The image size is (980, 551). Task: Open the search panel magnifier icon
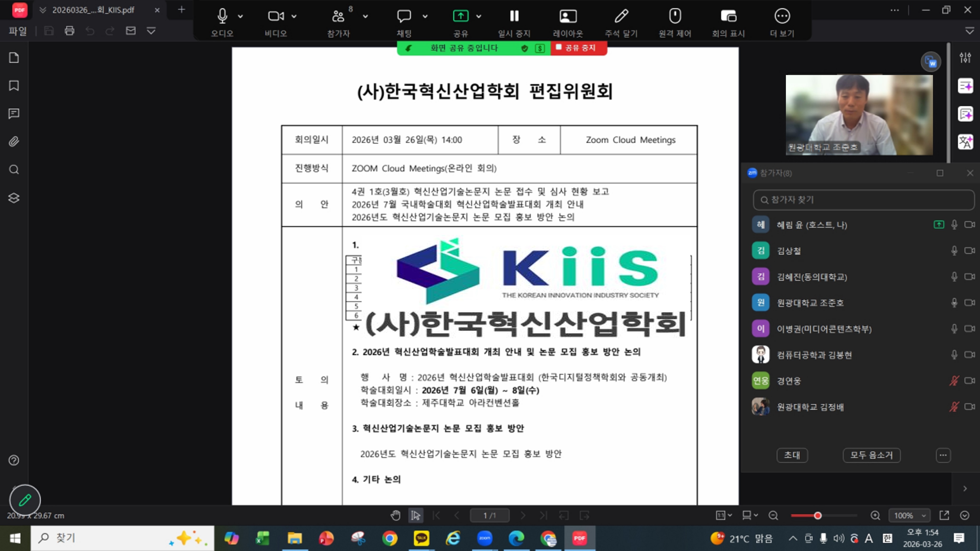point(14,170)
